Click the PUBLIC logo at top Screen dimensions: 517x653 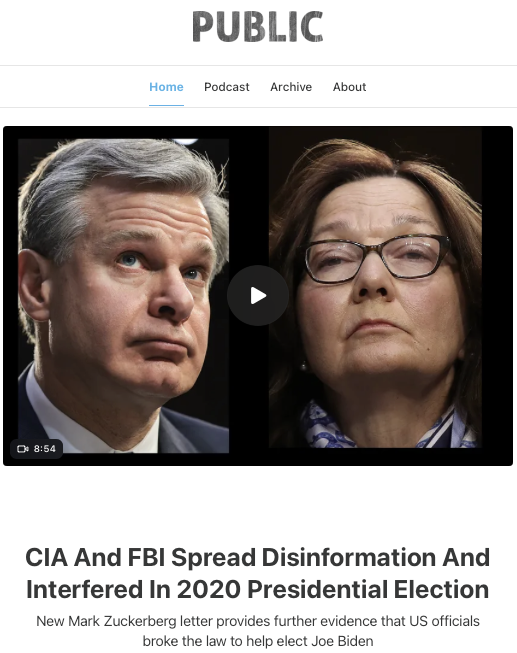click(x=257, y=27)
